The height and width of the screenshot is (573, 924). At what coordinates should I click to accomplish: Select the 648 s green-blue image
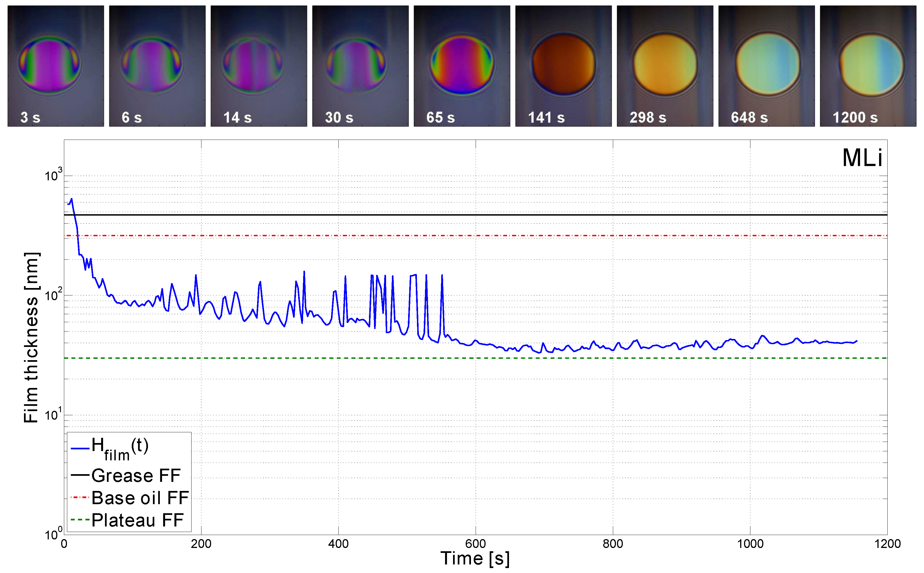pos(766,66)
